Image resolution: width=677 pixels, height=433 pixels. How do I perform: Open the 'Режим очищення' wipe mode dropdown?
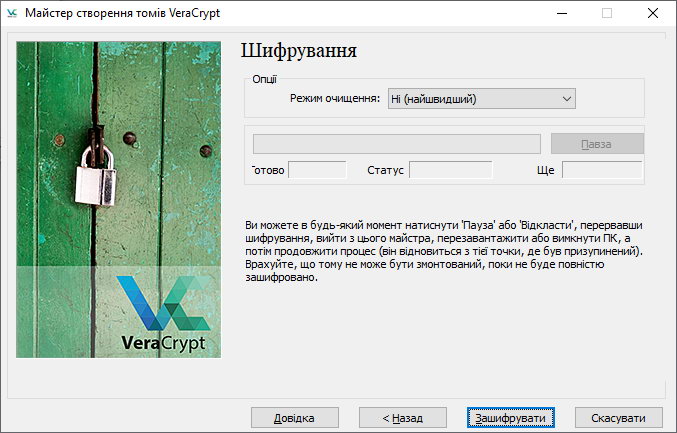(x=480, y=99)
